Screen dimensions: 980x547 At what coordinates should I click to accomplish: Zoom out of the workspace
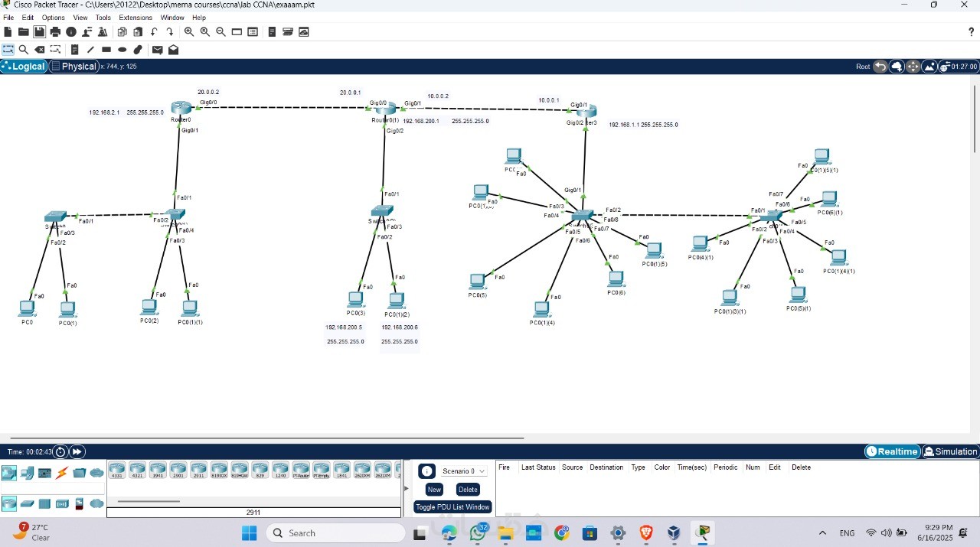(x=221, y=32)
